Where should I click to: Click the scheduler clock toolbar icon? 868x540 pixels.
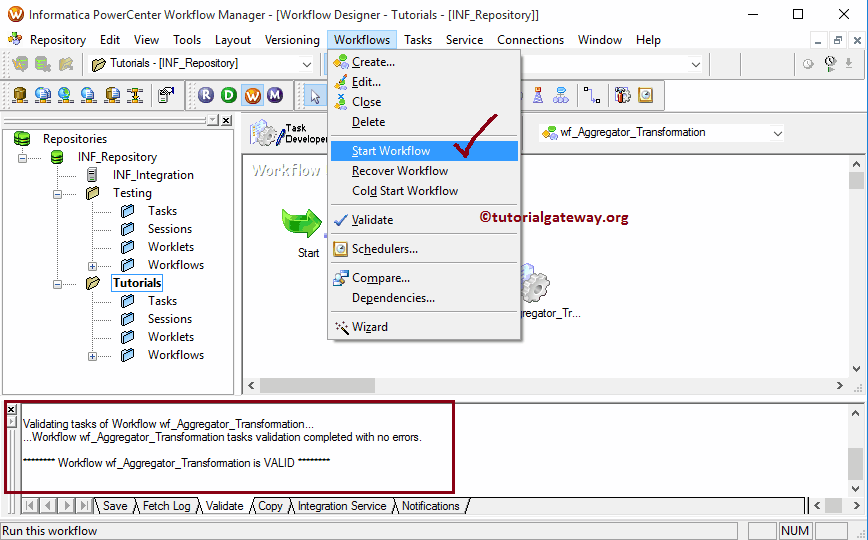point(645,95)
